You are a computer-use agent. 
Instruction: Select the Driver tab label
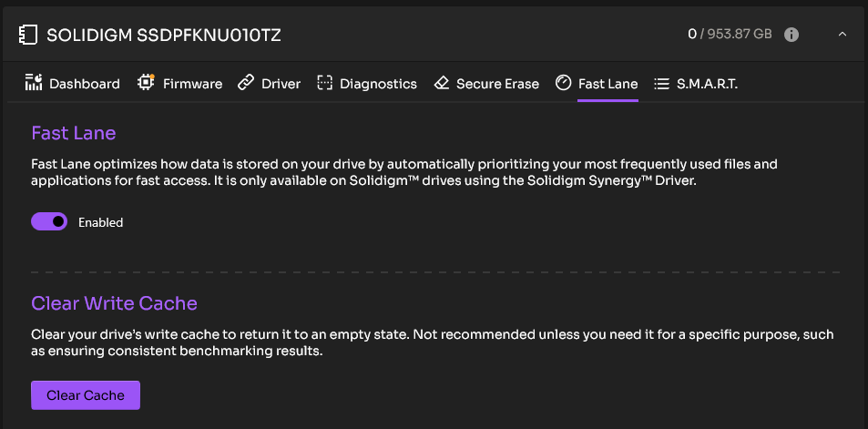click(281, 84)
